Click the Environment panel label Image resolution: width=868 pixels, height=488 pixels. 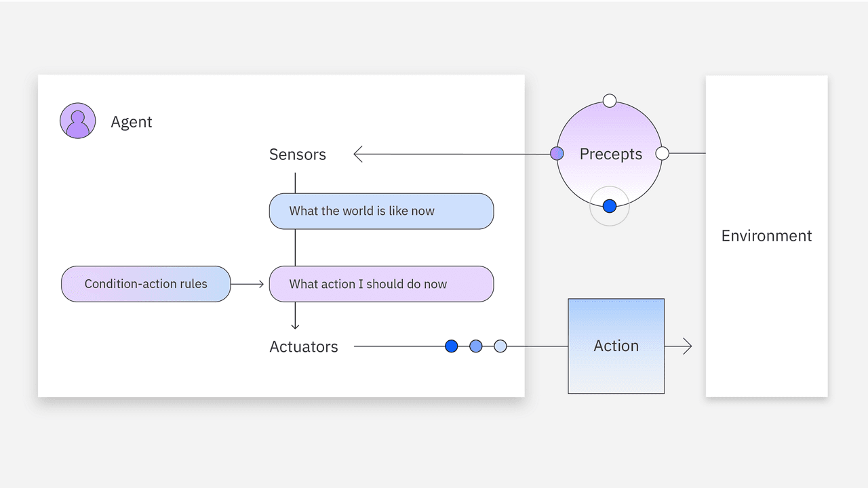[766, 236]
